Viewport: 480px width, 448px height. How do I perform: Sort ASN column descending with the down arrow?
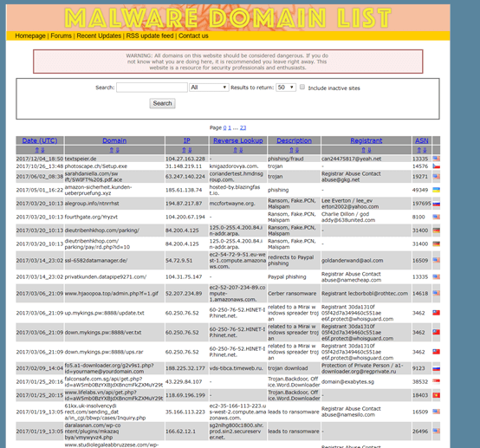tap(425, 150)
